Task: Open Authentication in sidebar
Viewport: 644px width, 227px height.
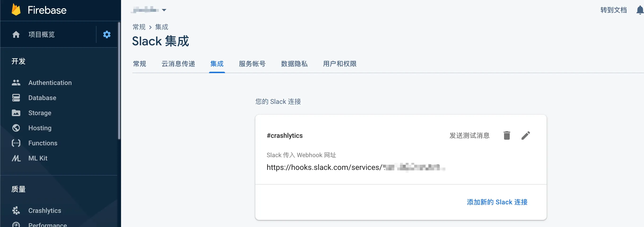Action: (50, 83)
